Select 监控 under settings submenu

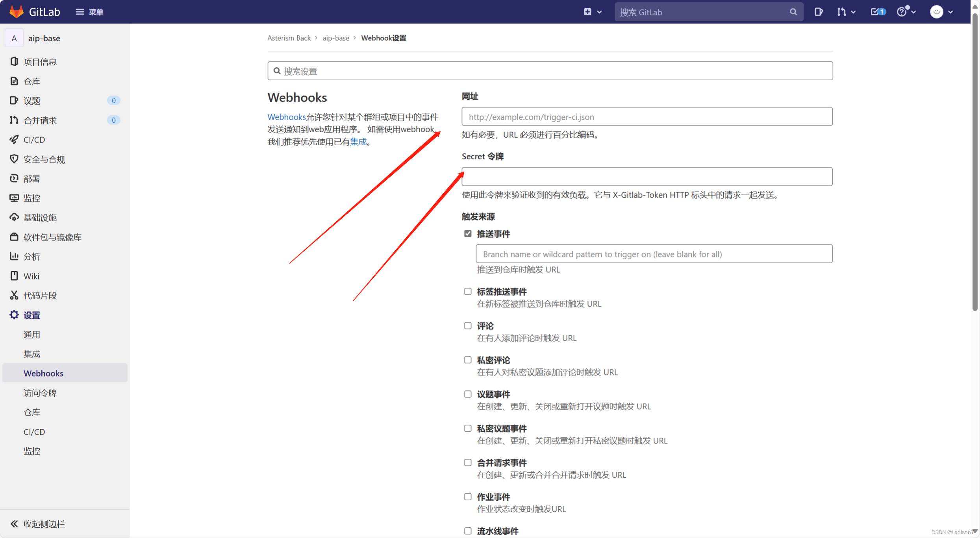coord(31,451)
